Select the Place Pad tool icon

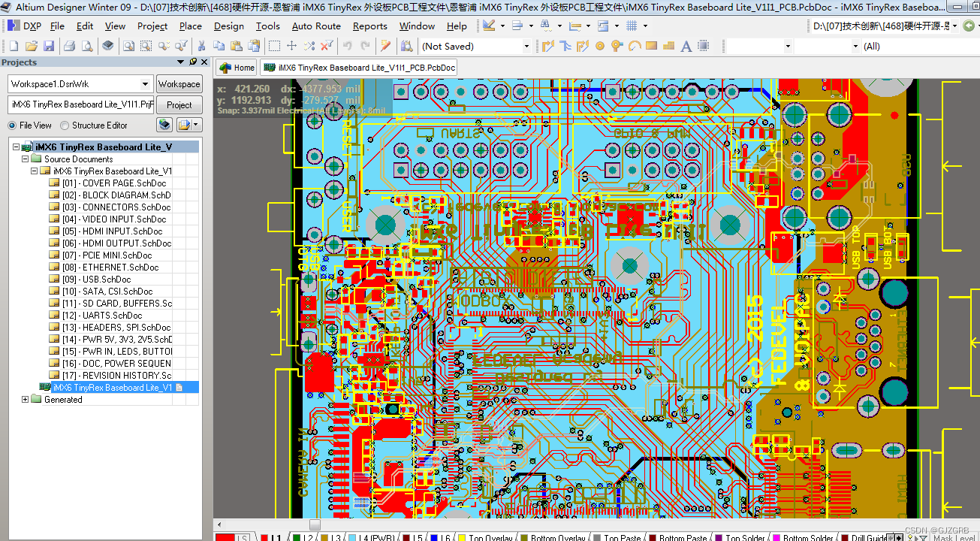[600, 46]
